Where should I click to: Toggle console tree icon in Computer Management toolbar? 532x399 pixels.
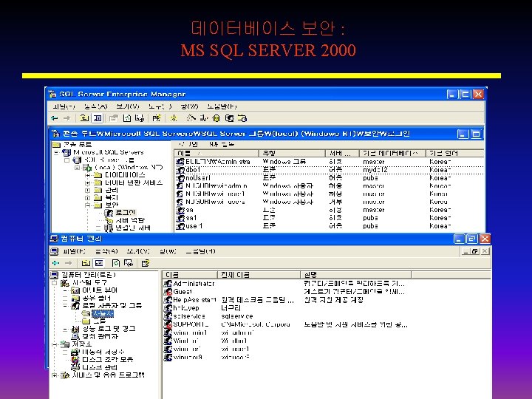(x=99, y=263)
